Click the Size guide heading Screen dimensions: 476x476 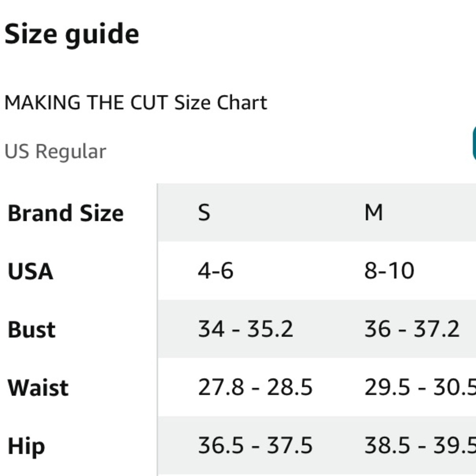[x=72, y=34]
